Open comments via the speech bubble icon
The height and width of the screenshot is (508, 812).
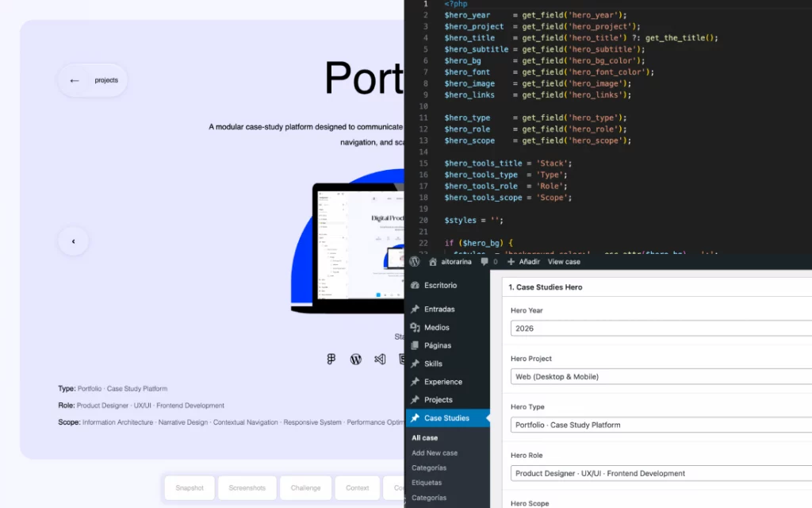(486, 262)
